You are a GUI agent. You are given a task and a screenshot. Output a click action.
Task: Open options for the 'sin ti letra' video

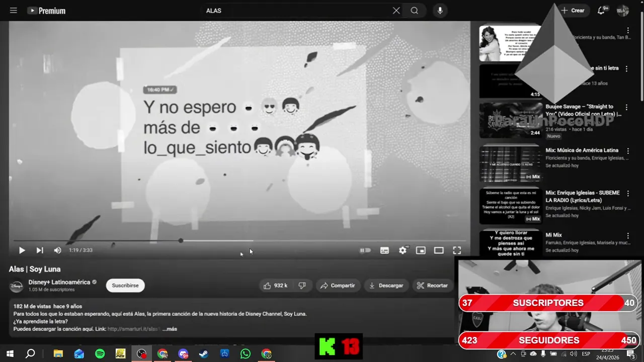click(x=627, y=69)
